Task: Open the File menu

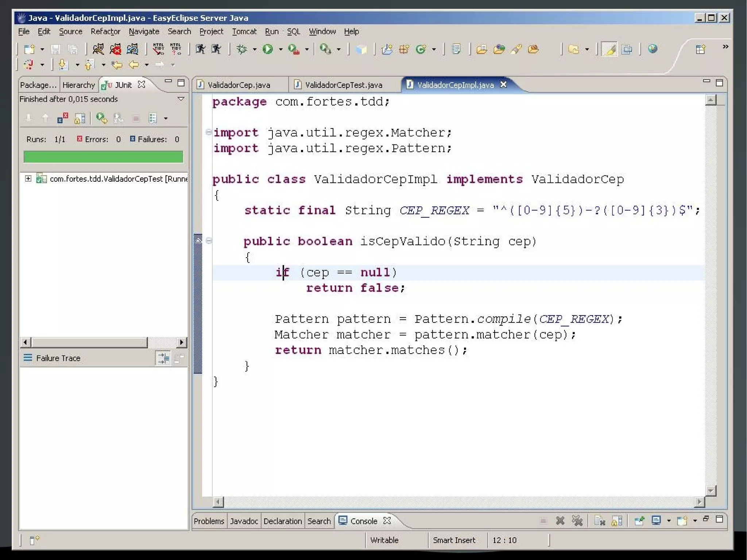Action: tap(24, 31)
